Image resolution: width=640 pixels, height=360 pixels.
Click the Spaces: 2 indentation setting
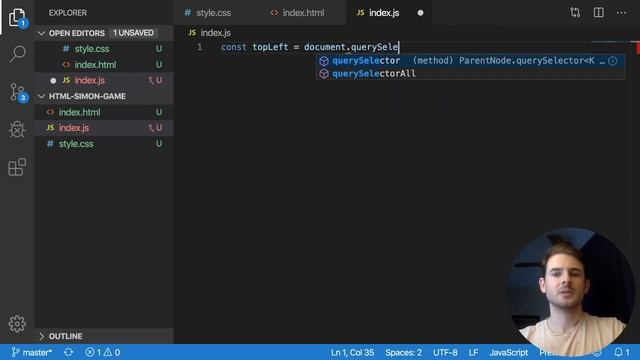403,352
